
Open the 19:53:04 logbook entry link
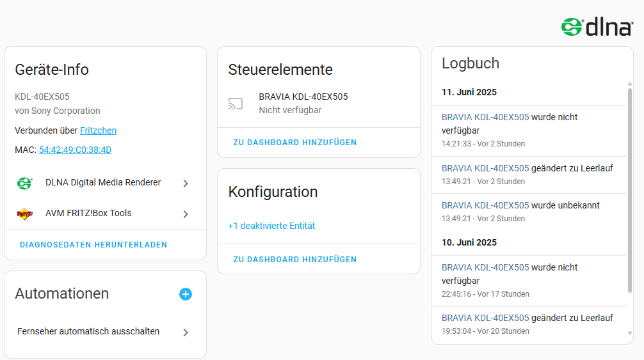485,318
